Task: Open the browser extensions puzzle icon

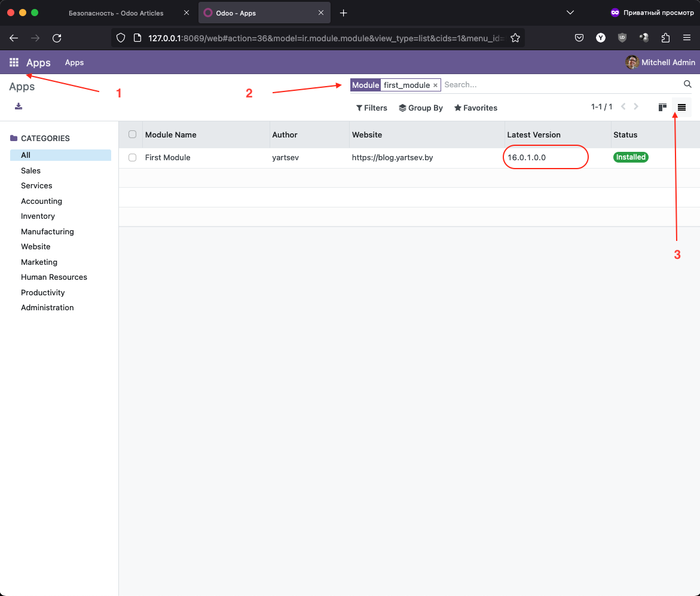Action: point(665,38)
